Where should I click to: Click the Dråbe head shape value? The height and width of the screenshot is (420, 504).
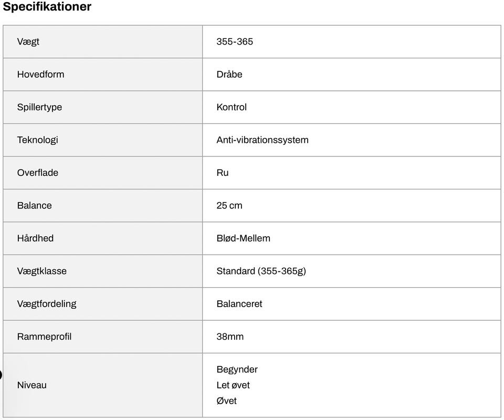229,74
